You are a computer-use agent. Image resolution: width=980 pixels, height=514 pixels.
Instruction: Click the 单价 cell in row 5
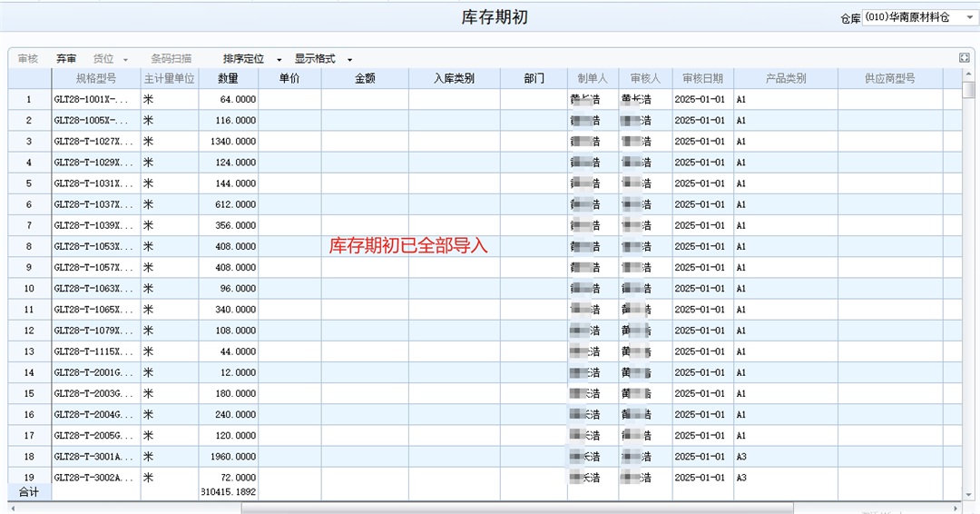tap(289, 183)
